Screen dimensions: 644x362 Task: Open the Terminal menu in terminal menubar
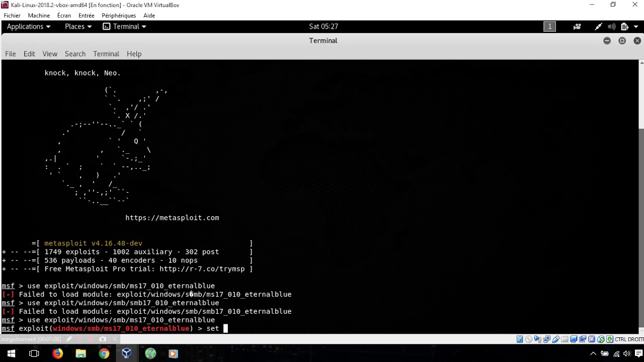tap(106, 54)
